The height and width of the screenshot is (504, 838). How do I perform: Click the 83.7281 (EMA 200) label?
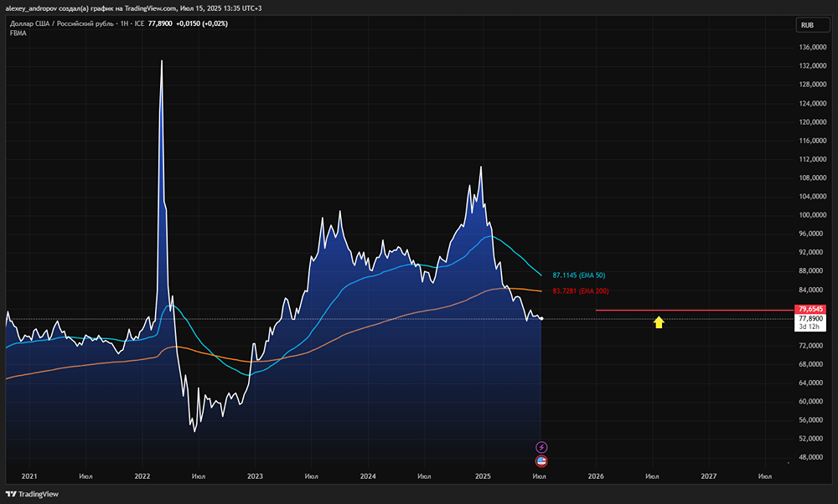point(581,291)
